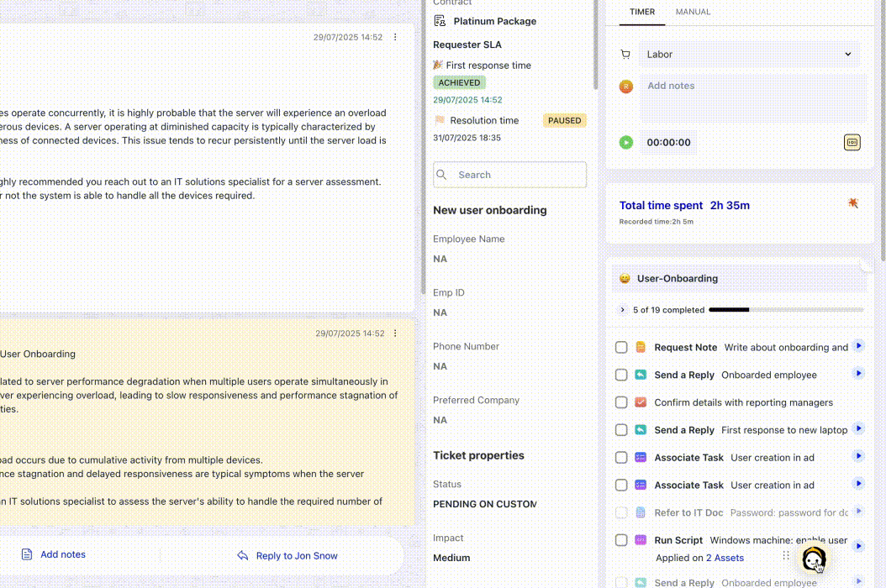The width and height of the screenshot is (886, 588).
Task: Click the Employee Name NA value
Action: 440,259
